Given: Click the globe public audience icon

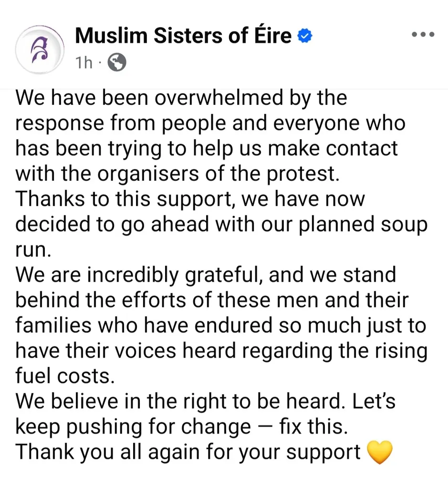Looking at the screenshot, I should click(117, 62).
